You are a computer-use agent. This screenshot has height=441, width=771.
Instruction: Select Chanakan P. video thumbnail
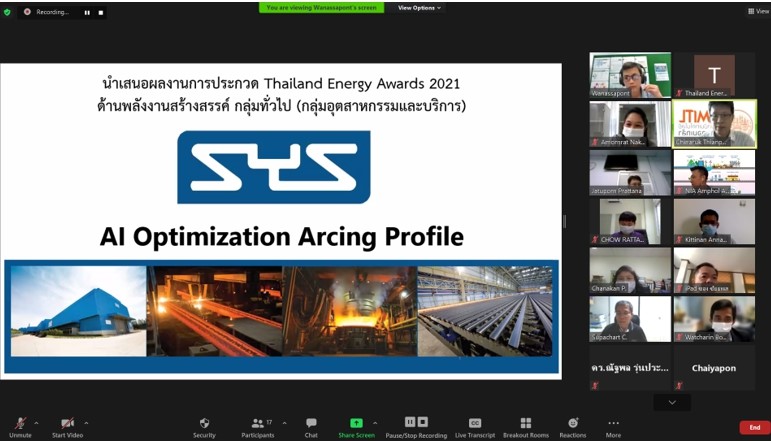630,270
